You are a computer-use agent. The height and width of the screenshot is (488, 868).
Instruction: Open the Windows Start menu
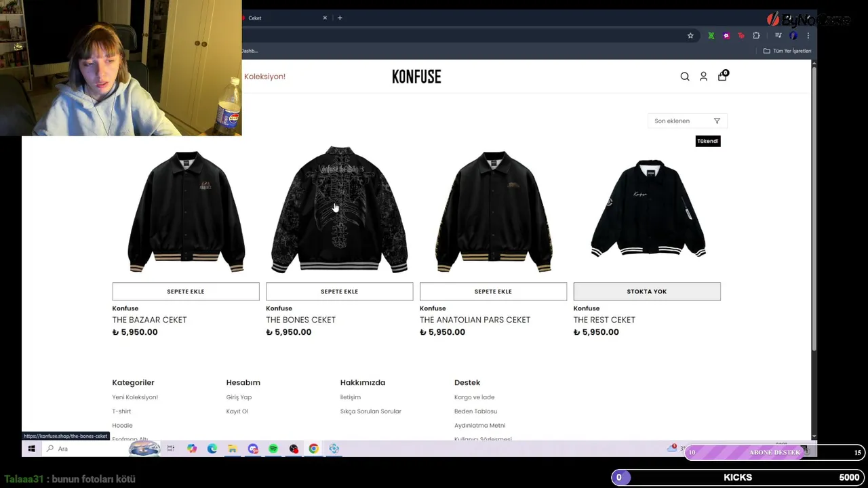(31, 449)
